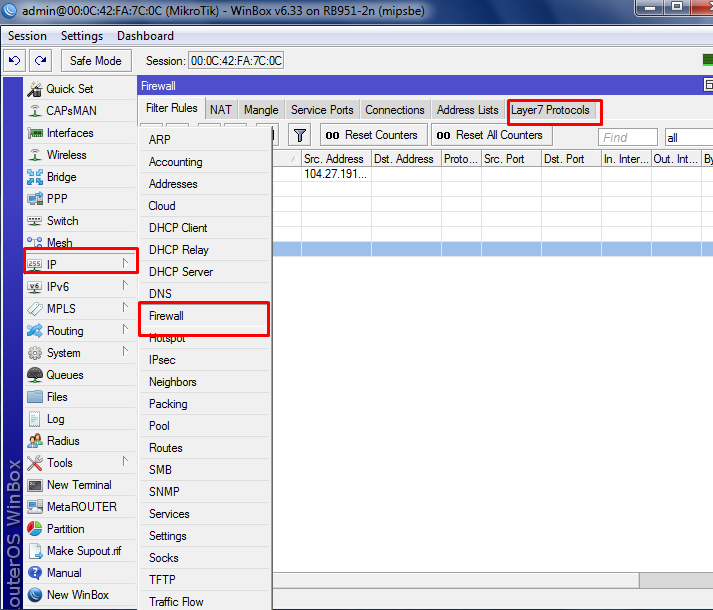This screenshot has width=713, height=610.
Task: Click the Partition pie chart icon
Action: pos(35,529)
